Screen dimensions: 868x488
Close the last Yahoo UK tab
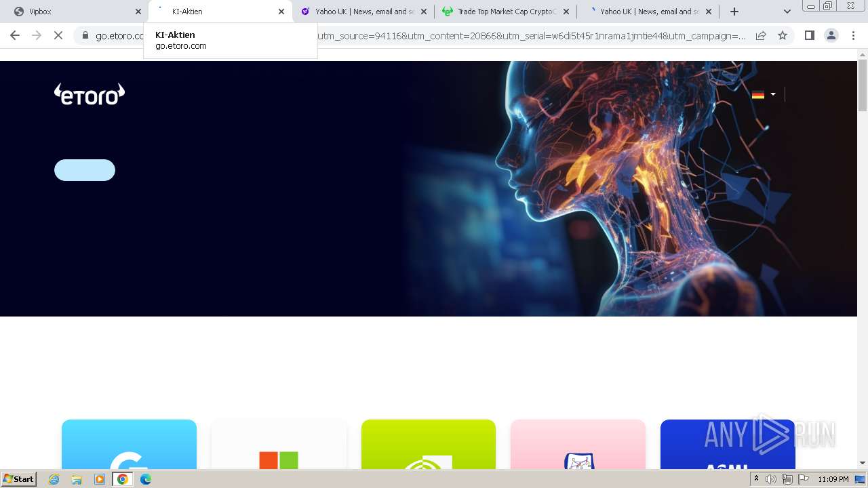tap(709, 12)
